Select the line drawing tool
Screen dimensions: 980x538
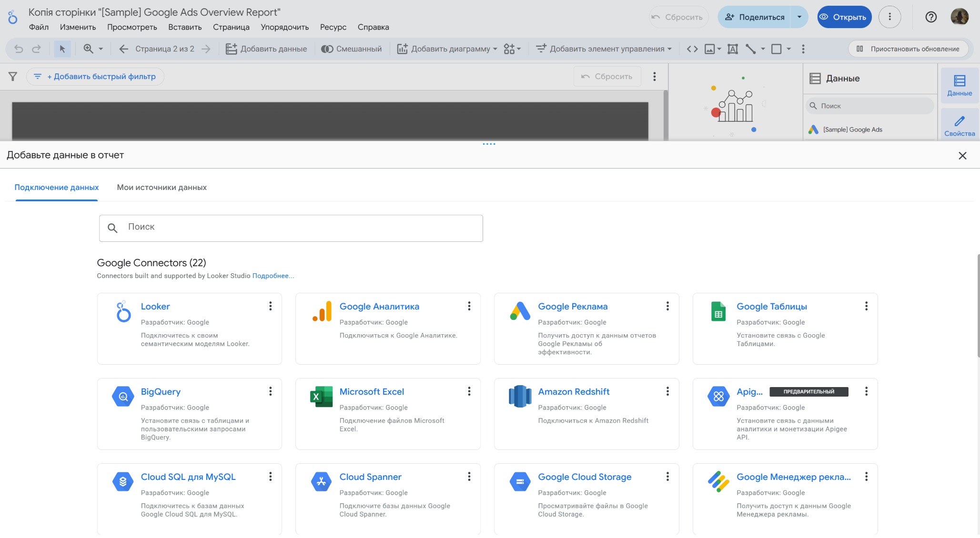click(x=751, y=49)
